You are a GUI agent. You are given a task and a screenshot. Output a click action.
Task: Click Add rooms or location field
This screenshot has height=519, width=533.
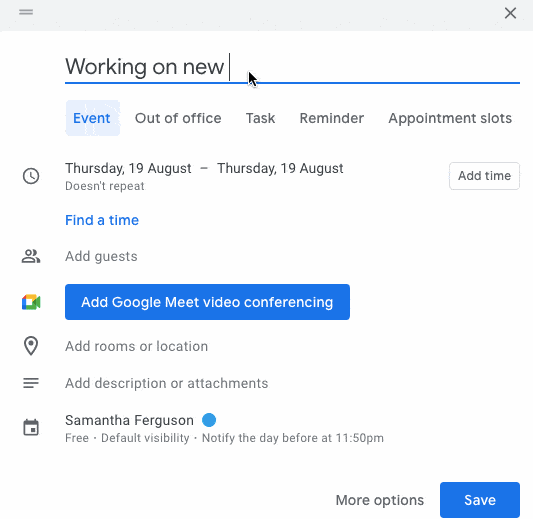coord(136,346)
